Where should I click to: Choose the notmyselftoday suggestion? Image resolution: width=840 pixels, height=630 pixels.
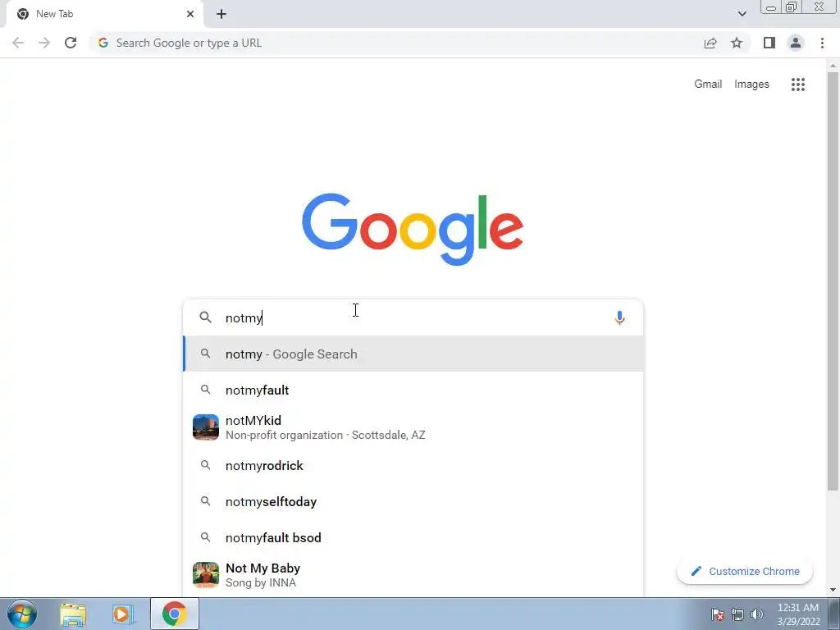coord(413,501)
